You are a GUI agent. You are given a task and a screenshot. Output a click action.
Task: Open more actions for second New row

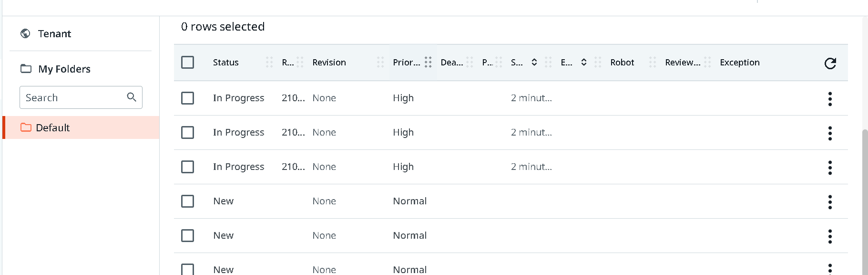[830, 236]
